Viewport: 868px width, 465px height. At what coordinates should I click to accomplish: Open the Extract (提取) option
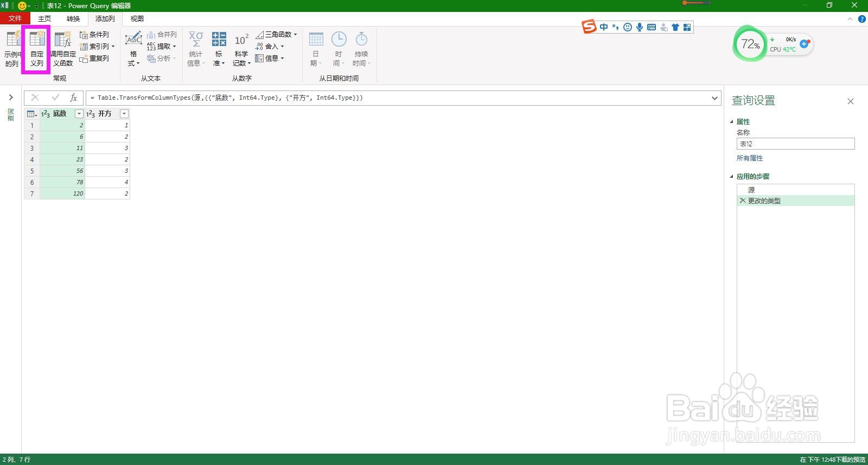click(162, 47)
